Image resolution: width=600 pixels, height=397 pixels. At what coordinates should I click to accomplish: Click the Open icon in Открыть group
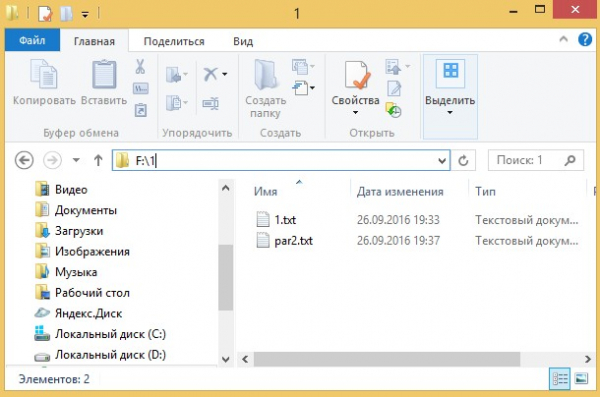(x=393, y=67)
